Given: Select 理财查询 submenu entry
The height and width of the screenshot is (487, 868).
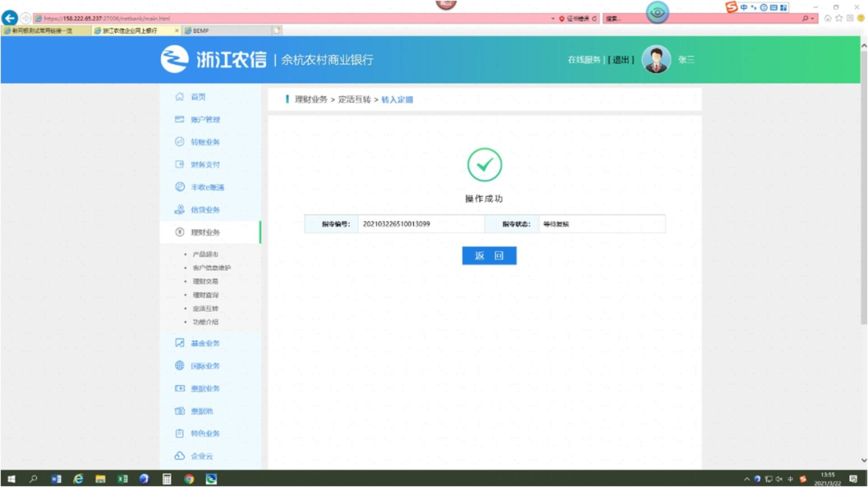Looking at the screenshot, I should pos(206,295).
